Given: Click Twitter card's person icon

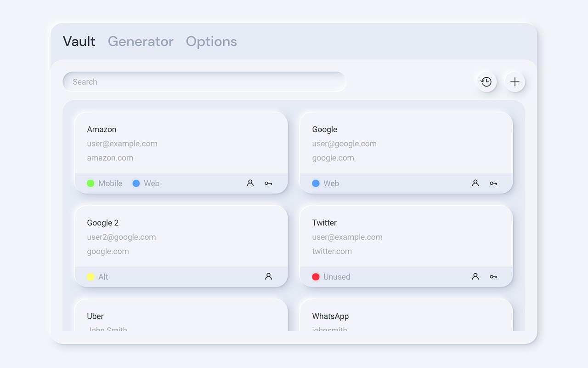Looking at the screenshot, I should 475,276.
